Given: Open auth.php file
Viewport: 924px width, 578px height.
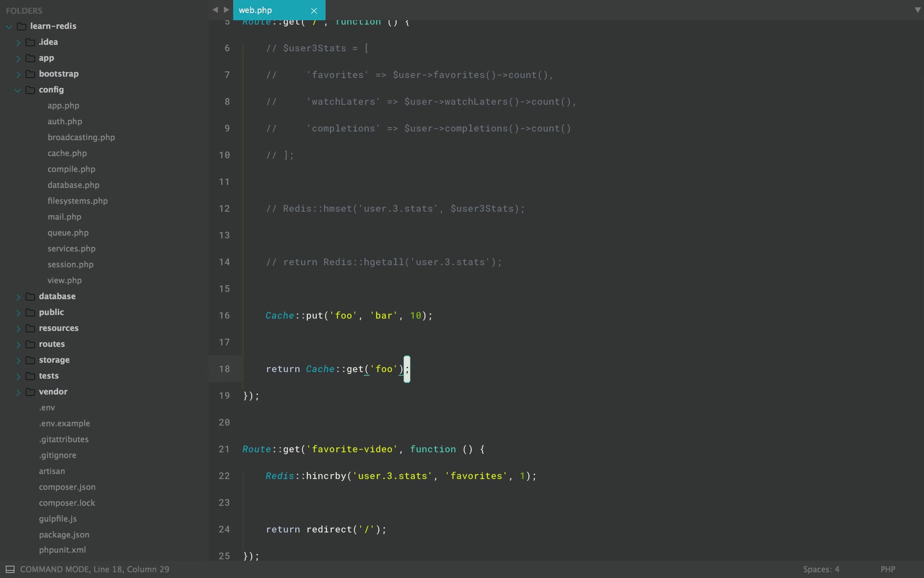Looking at the screenshot, I should tap(65, 121).
